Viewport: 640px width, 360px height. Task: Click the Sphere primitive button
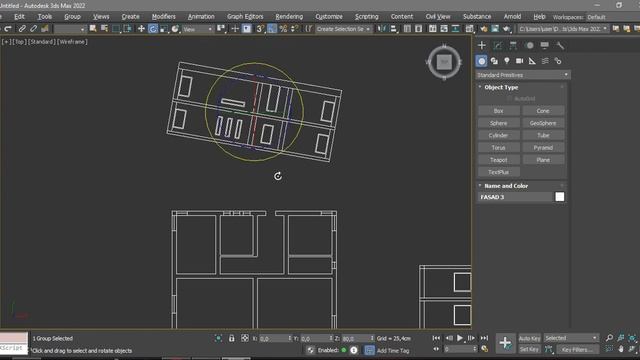click(499, 123)
